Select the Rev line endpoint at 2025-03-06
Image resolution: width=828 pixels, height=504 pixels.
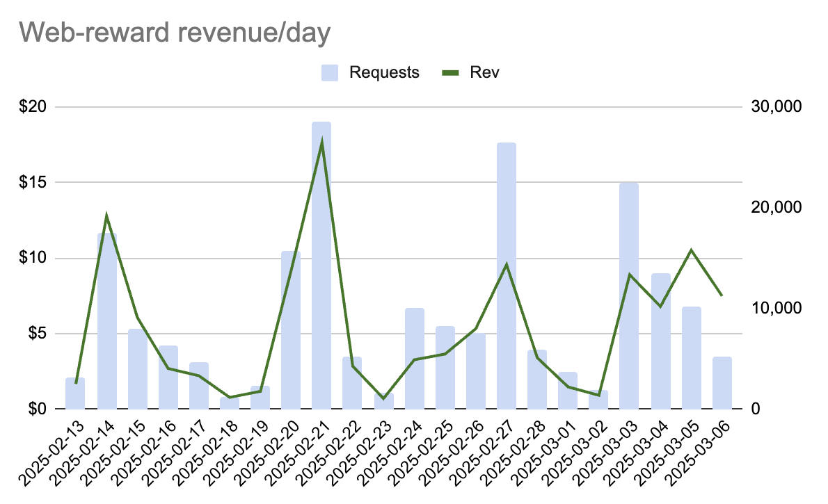[x=722, y=295]
